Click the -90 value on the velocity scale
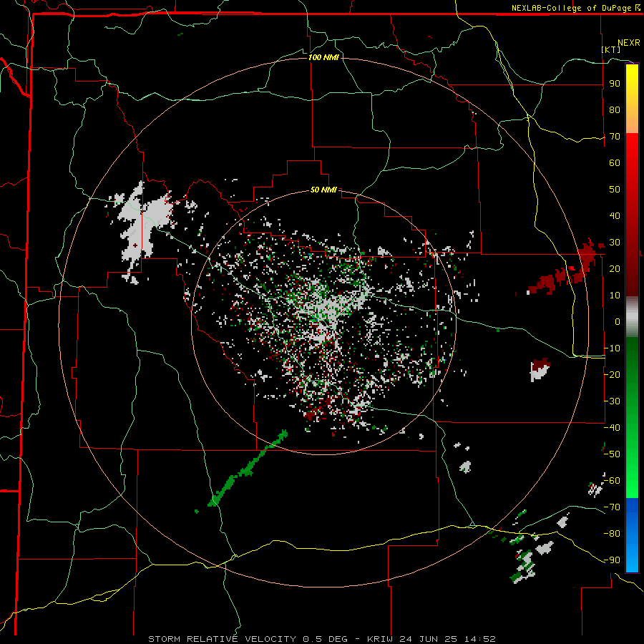The image size is (644, 644). [x=612, y=560]
